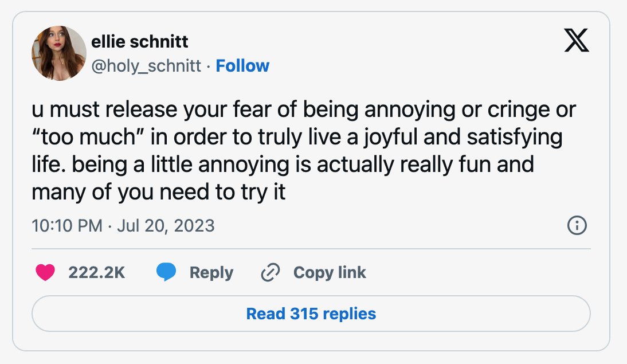Open Read 315 replies button

311,314
